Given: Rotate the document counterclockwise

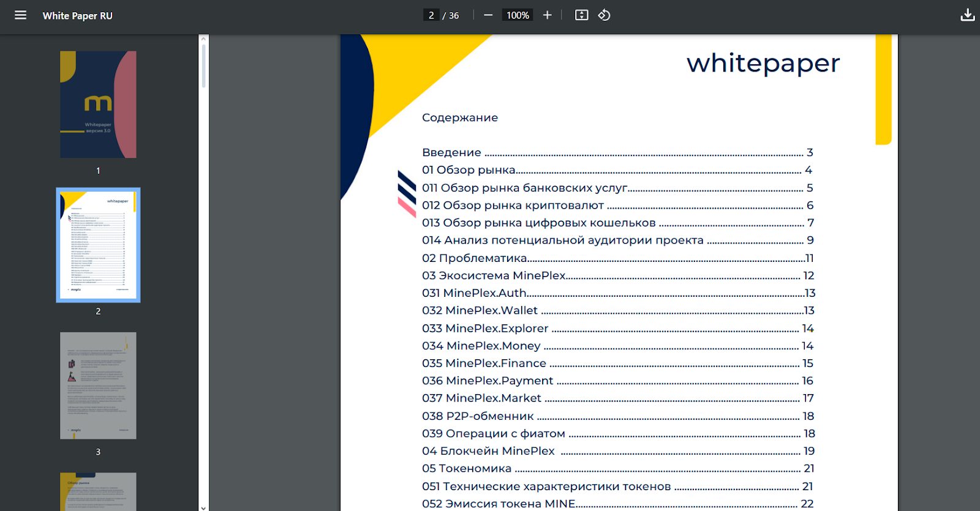Looking at the screenshot, I should (604, 15).
